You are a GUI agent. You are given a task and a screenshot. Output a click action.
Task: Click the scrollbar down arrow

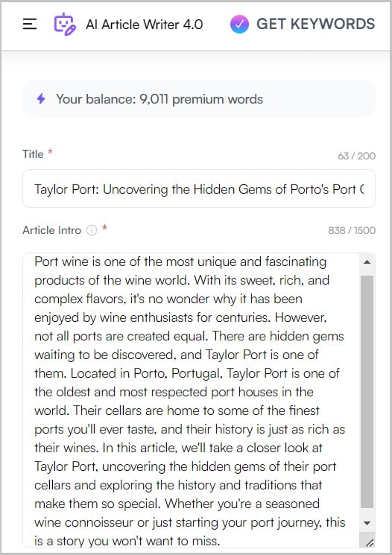pos(367,523)
